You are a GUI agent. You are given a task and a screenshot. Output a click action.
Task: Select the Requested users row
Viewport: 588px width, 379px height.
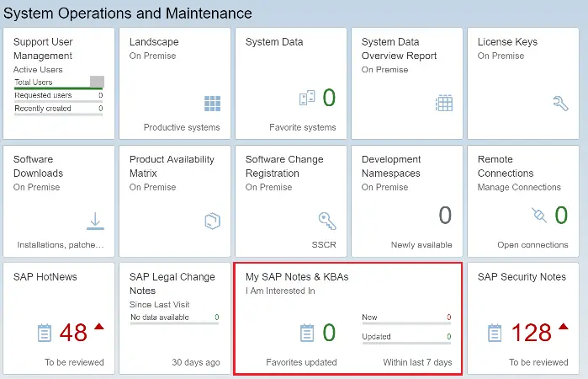[59, 96]
